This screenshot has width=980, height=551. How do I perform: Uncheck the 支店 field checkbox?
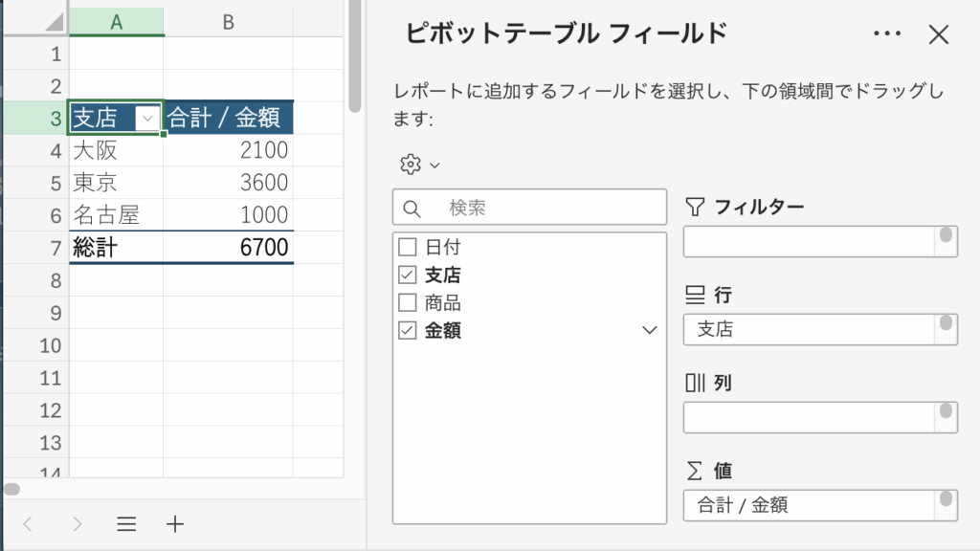407,275
